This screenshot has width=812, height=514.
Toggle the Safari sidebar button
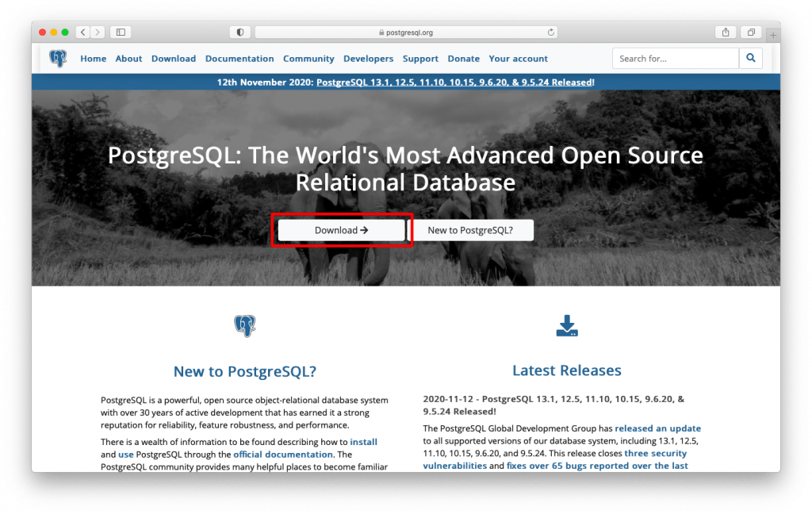coord(121,32)
